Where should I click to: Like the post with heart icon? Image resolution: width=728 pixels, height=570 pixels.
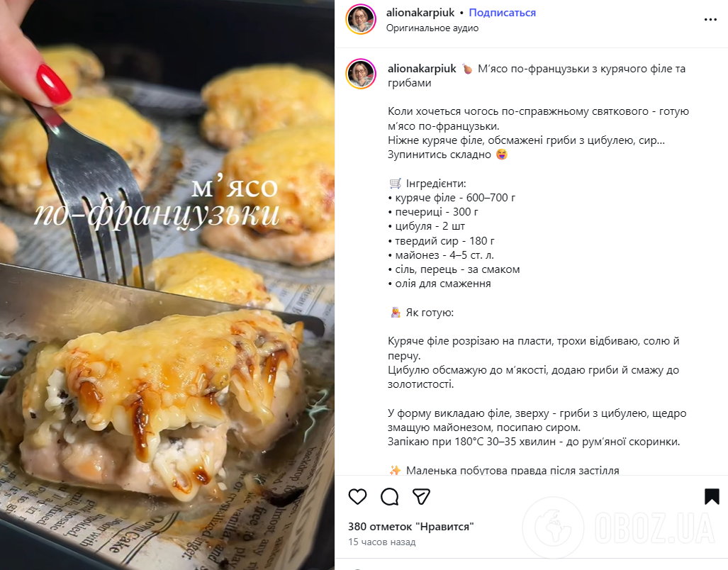[357, 497]
